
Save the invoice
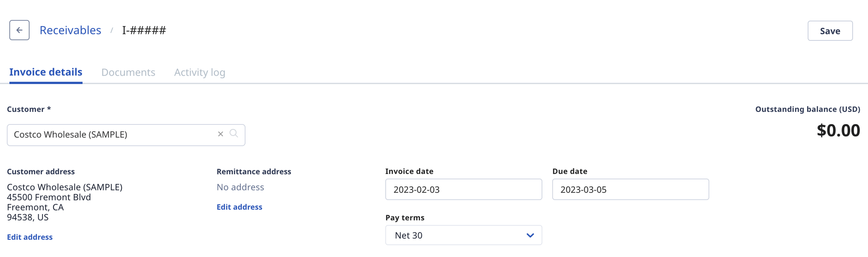coord(830,31)
